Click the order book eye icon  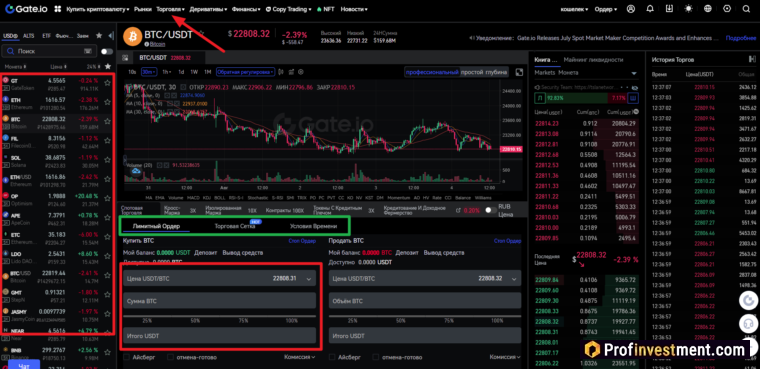coord(634,87)
